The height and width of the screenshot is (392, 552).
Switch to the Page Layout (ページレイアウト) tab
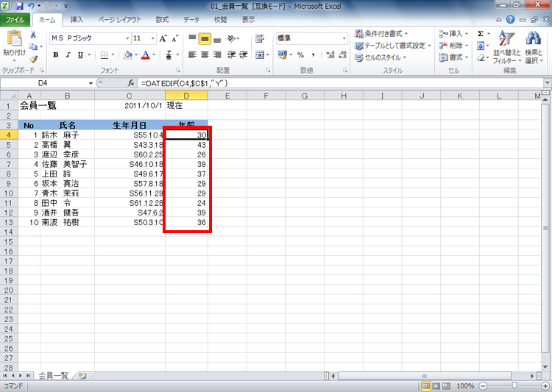point(119,20)
